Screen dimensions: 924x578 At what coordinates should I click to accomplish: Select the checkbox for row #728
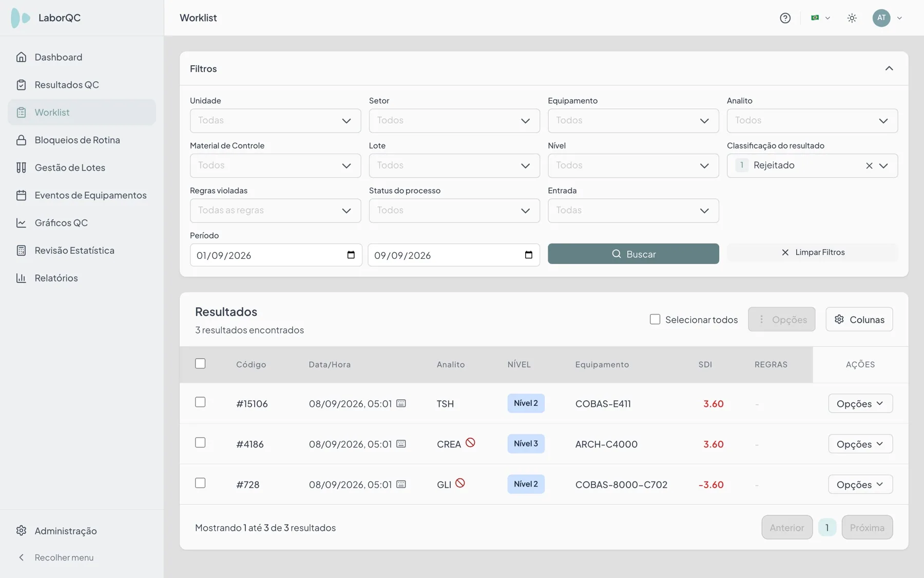coord(200,483)
